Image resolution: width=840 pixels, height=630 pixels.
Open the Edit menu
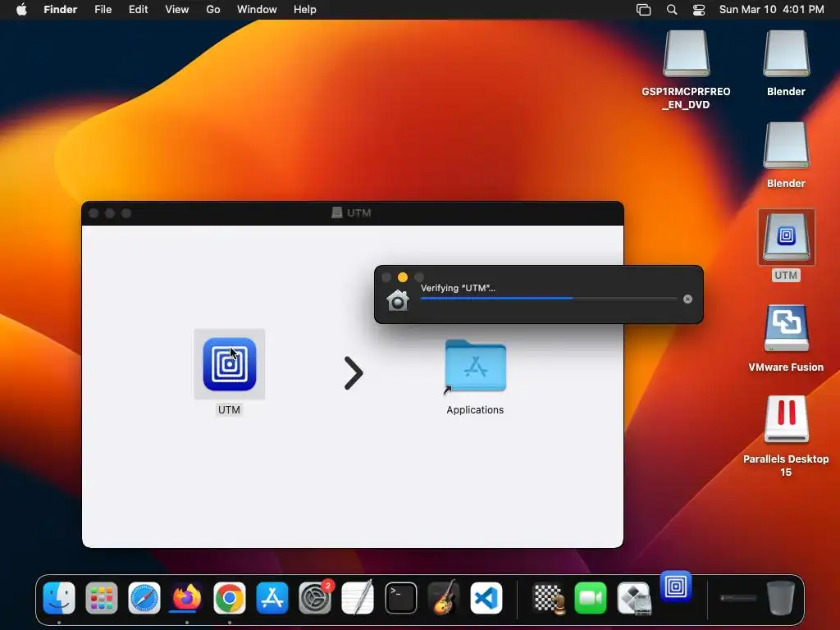coord(138,10)
